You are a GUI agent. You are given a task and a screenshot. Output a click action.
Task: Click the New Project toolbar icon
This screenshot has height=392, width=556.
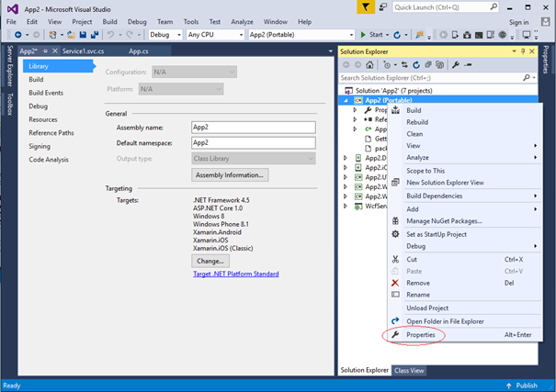(52, 35)
